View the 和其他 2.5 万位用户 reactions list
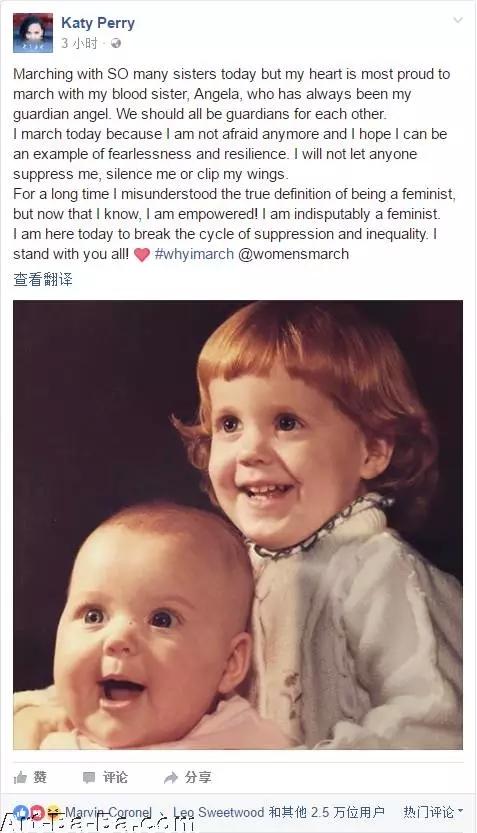 pos(326,812)
